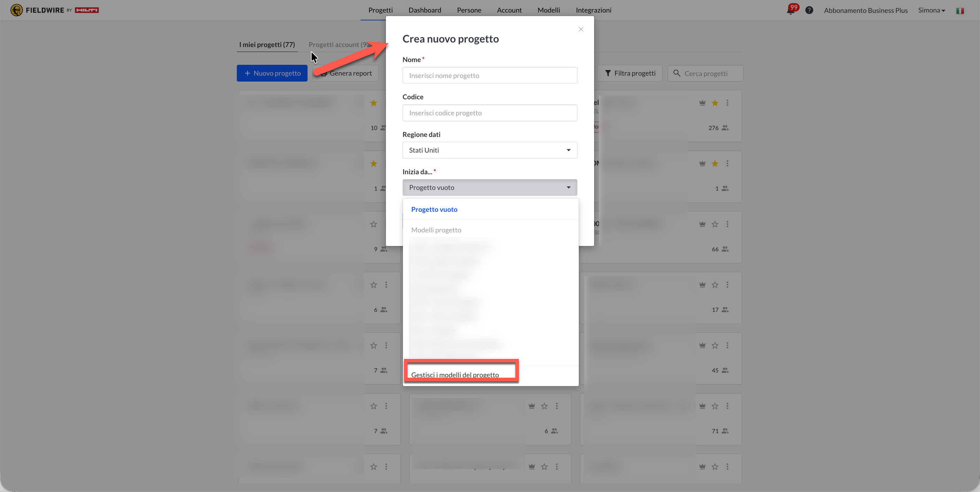Click the Italian flag language icon

click(960, 10)
